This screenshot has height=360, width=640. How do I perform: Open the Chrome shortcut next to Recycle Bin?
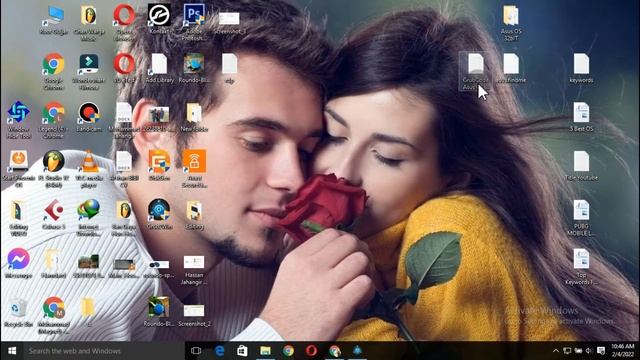point(53,316)
